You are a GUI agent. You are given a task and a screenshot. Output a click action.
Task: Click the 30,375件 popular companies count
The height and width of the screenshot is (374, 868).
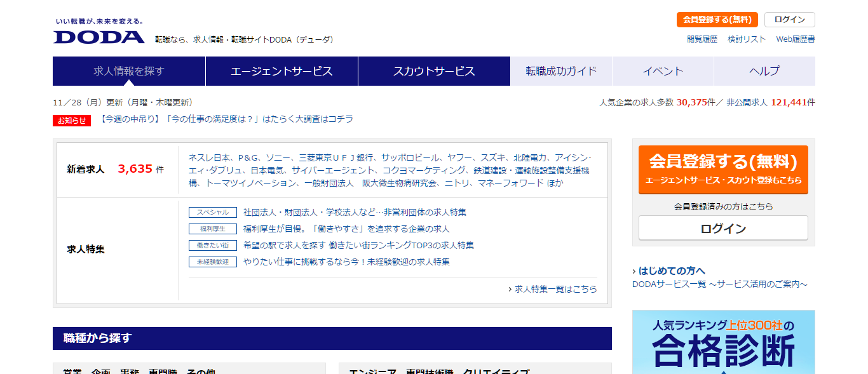point(696,102)
